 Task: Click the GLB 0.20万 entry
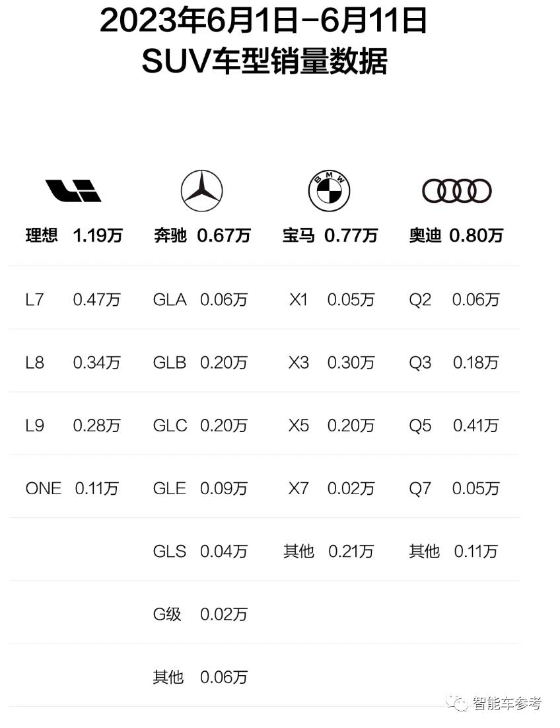(201, 363)
